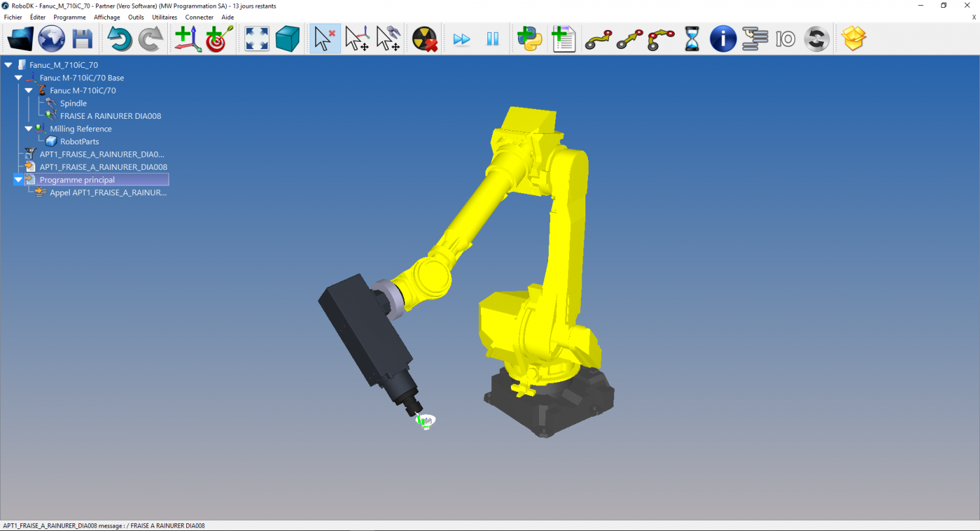Open the Outils menu
980x531 pixels.
136,18
